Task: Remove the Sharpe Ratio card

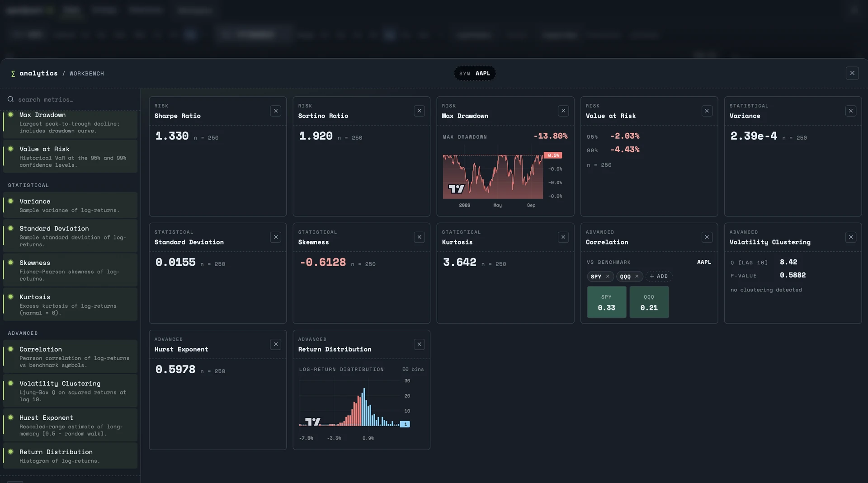Action: (x=276, y=111)
